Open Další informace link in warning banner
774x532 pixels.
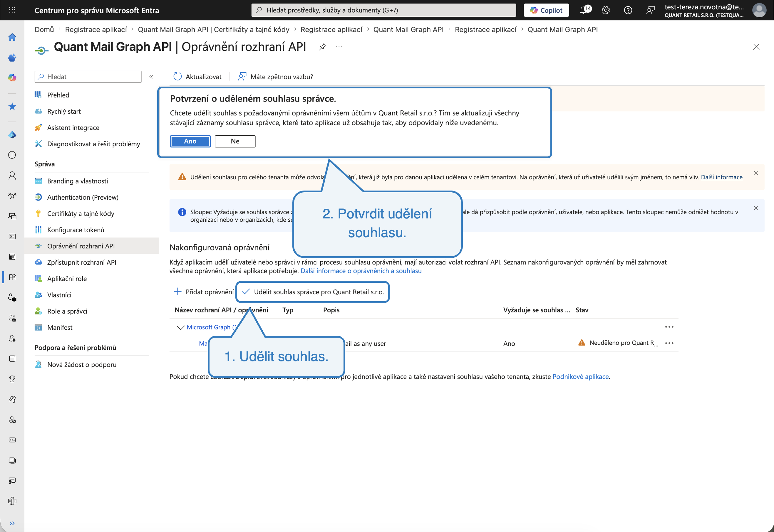point(722,177)
